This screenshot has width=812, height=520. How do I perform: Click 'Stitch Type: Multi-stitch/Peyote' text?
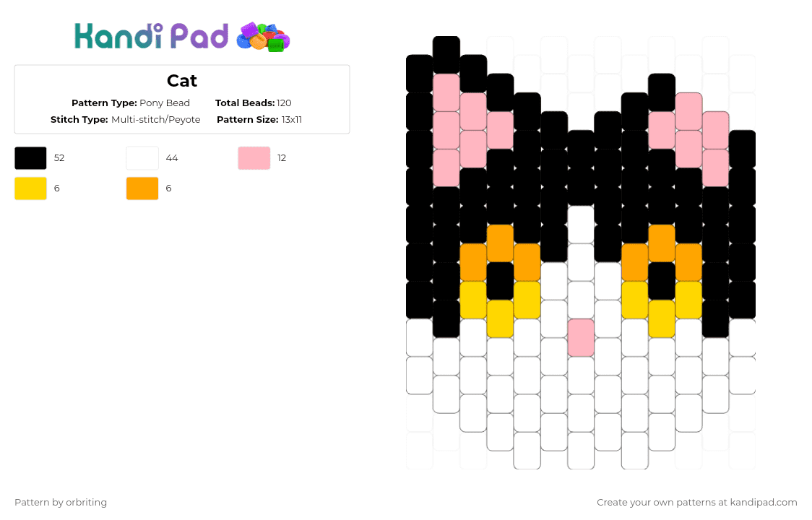(x=125, y=120)
